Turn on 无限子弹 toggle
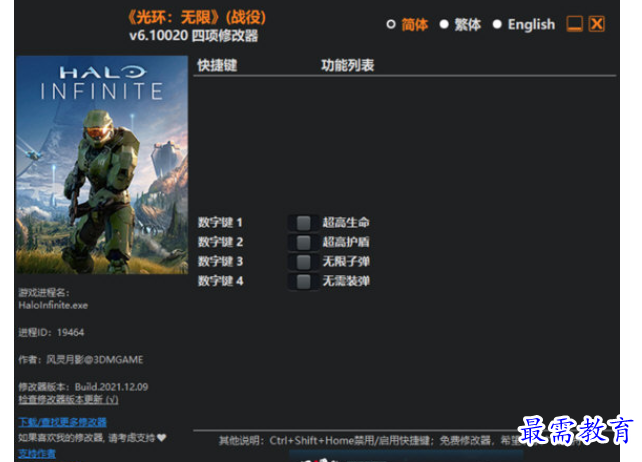Viewport: 642px width, 462px height. [303, 262]
